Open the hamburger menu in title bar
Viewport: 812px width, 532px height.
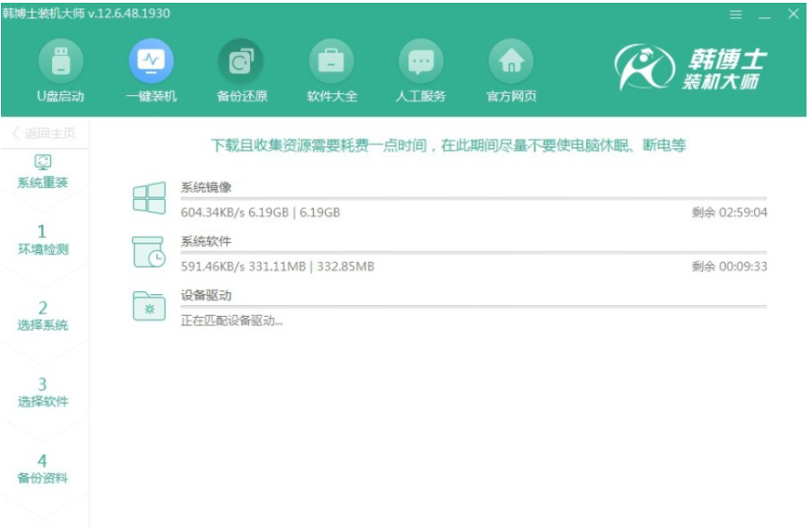pyautogui.click(x=736, y=15)
